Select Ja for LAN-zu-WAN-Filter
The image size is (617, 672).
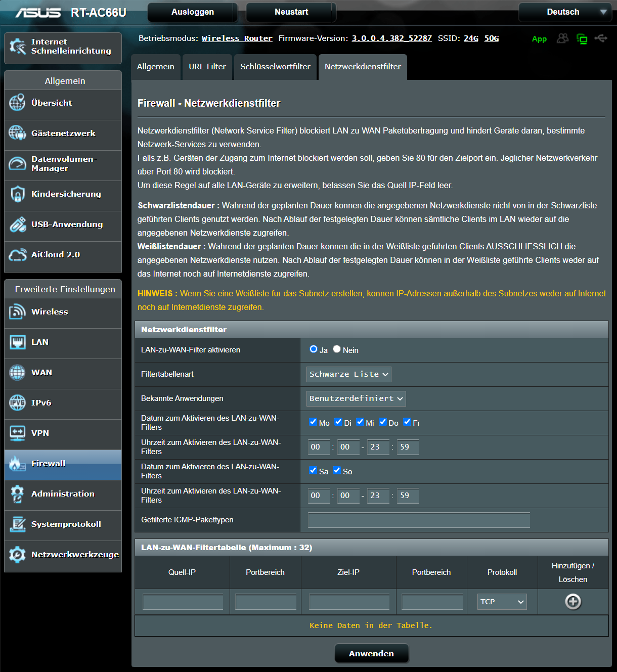314,349
